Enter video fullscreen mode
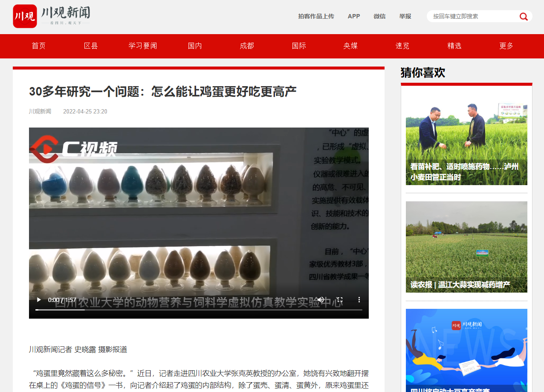Viewport: 544px width, 392px height. pos(340,300)
